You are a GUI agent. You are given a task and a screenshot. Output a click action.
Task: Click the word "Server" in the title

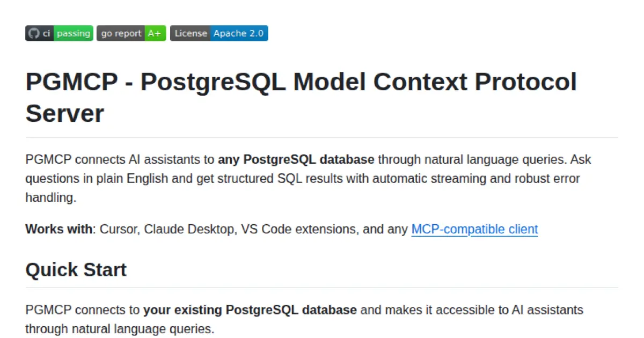[x=64, y=113]
